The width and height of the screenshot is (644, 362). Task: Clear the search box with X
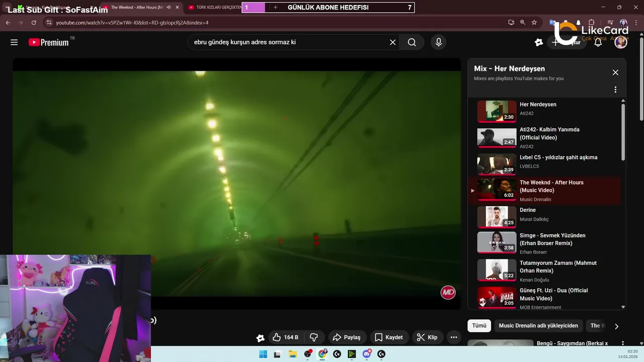click(x=393, y=42)
